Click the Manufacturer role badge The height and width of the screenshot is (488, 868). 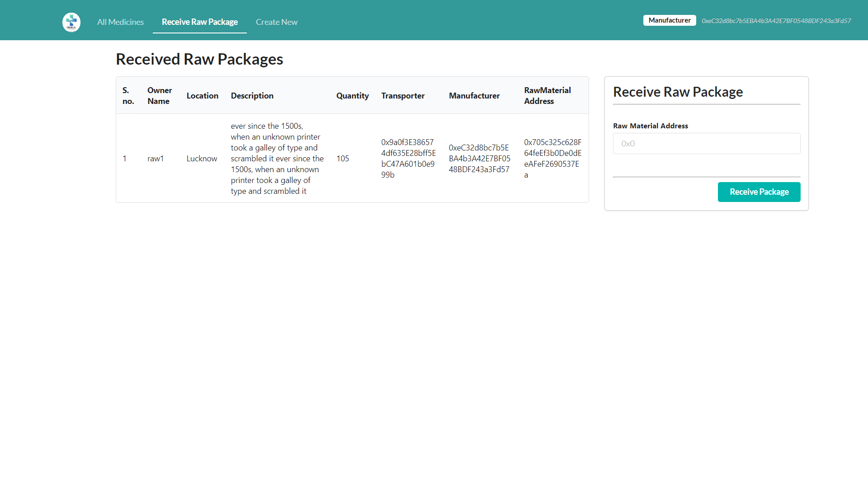pos(669,20)
